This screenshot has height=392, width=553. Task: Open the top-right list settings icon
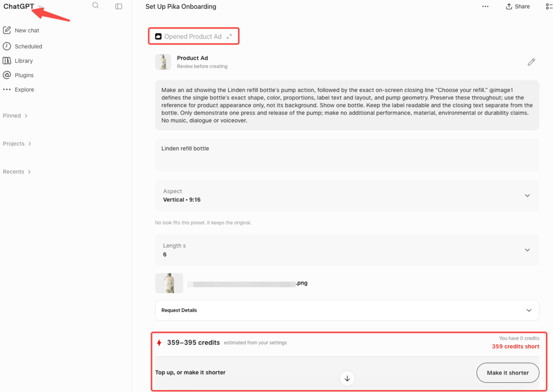pyautogui.click(x=549, y=6)
